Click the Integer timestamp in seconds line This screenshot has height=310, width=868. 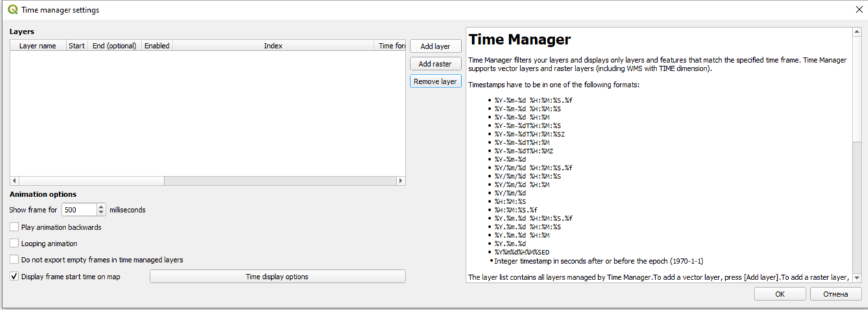pyautogui.click(x=599, y=261)
